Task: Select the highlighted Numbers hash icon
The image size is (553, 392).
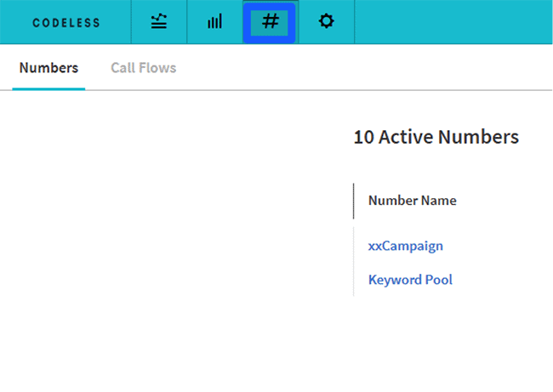Action: click(271, 22)
